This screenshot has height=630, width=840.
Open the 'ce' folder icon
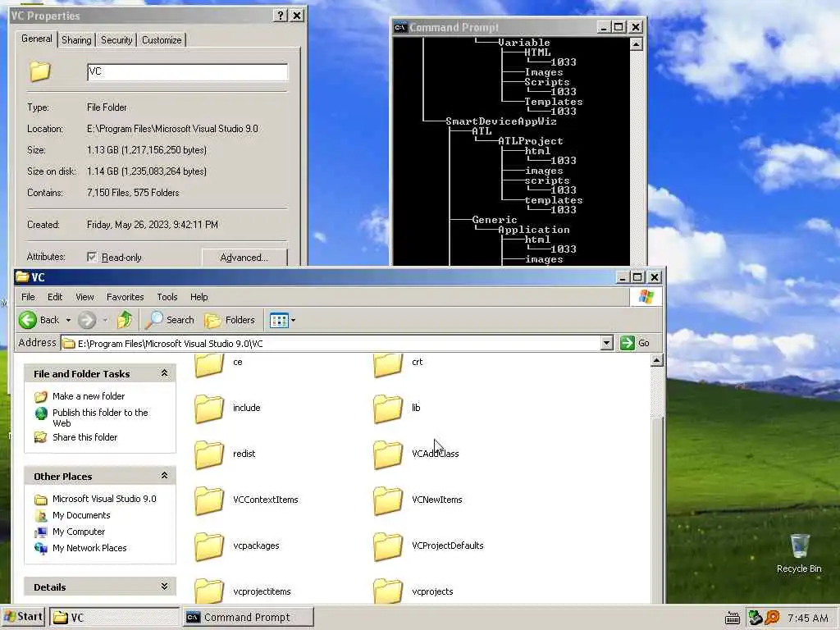[x=209, y=364]
